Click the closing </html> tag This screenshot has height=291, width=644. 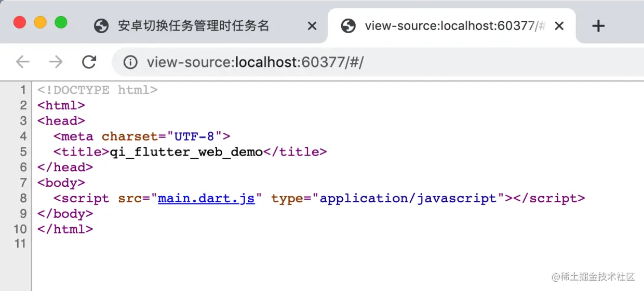click(x=65, y=229)
